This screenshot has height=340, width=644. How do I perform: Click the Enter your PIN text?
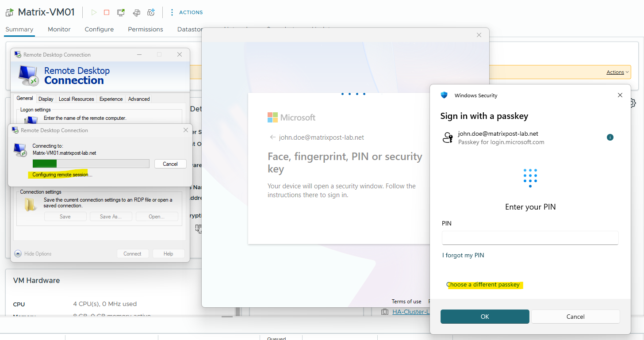tap(530, 207)
